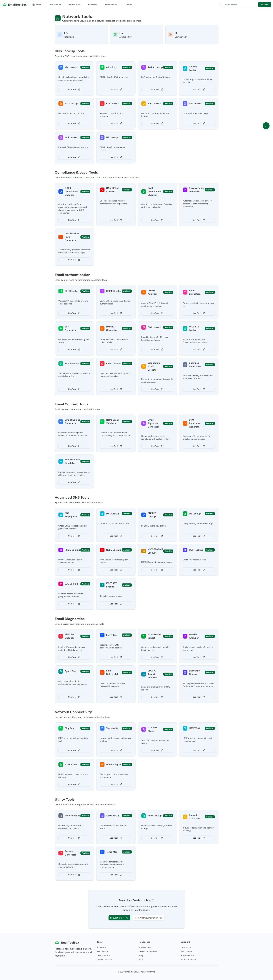Viewport: 273px width, 980px height.
Task: Open the Guides navigation item
Action: click(x=128, y=5)
